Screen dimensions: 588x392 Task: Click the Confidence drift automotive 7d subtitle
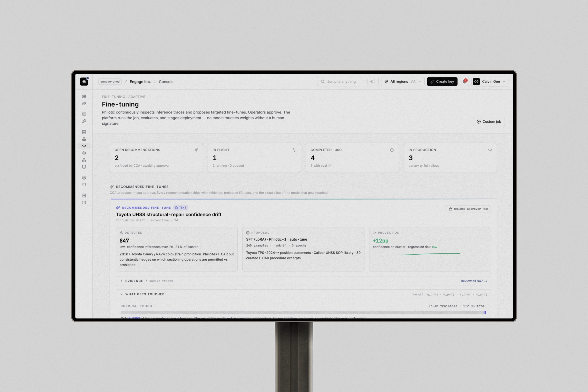(x=147, y=220)
